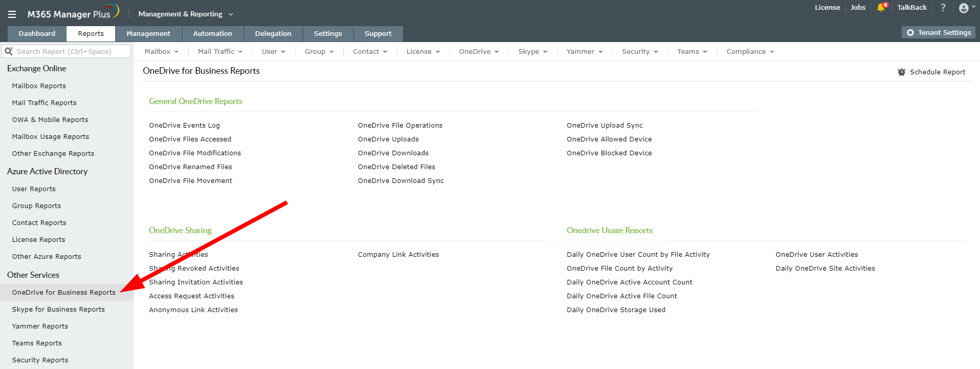The height and width of the screenshot is (369, 980).
Task: Click the License link in header
Action: tap(827, 7)
